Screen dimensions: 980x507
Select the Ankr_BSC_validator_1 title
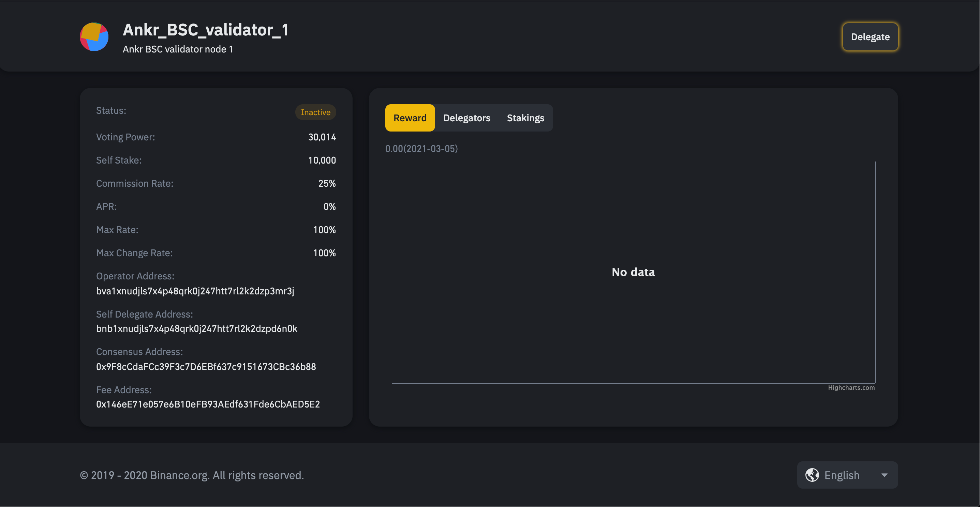205,30
